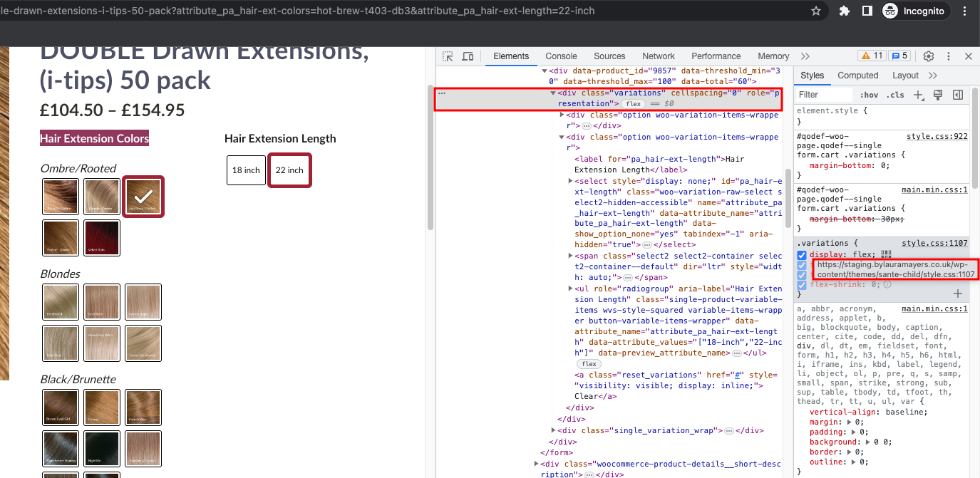This screenshot has width=980, height=478.
Task: Select the 18 inch length option
Action: click(246, 170)
